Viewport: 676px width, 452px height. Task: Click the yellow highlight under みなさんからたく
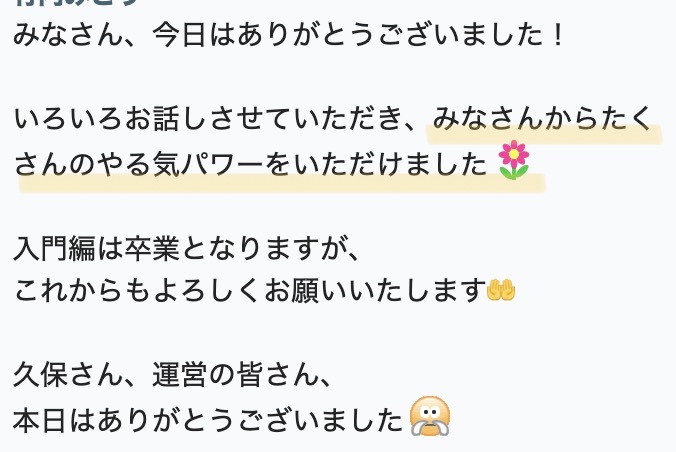(544, 135)
